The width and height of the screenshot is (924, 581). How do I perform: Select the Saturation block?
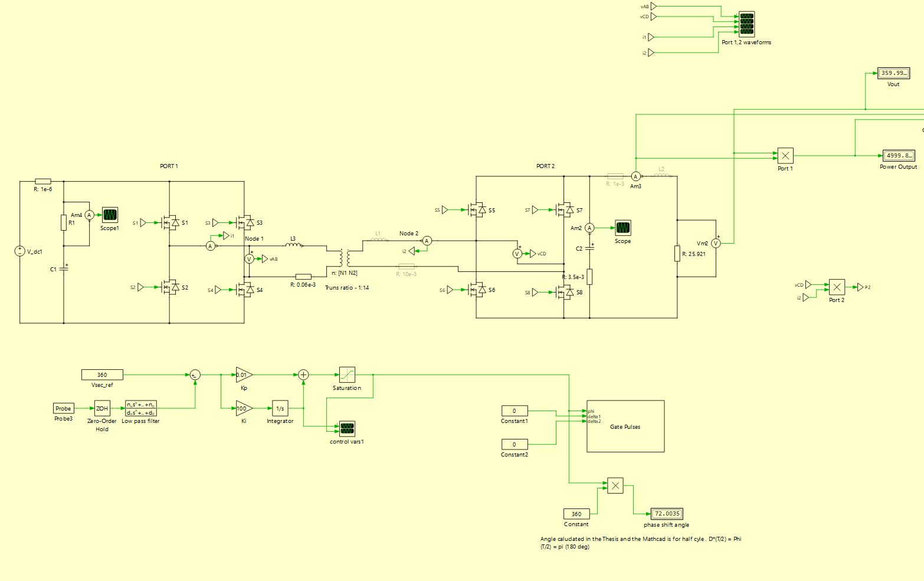coord(347,375)
